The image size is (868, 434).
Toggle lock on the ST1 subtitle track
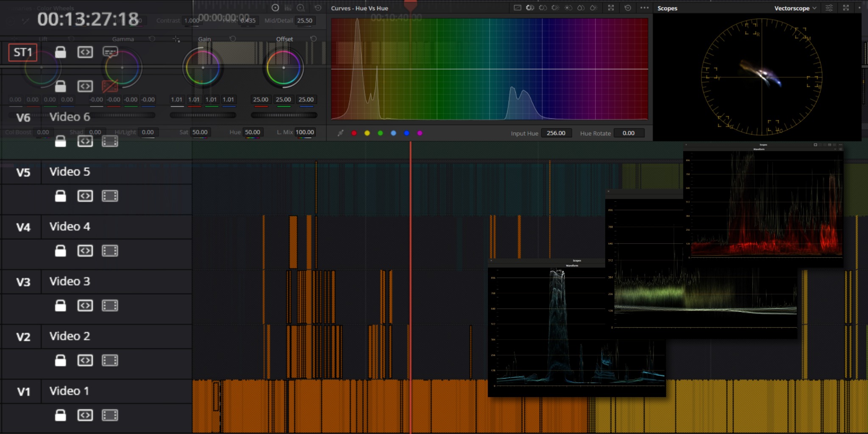pyautogui.click(x=61, y=52)
